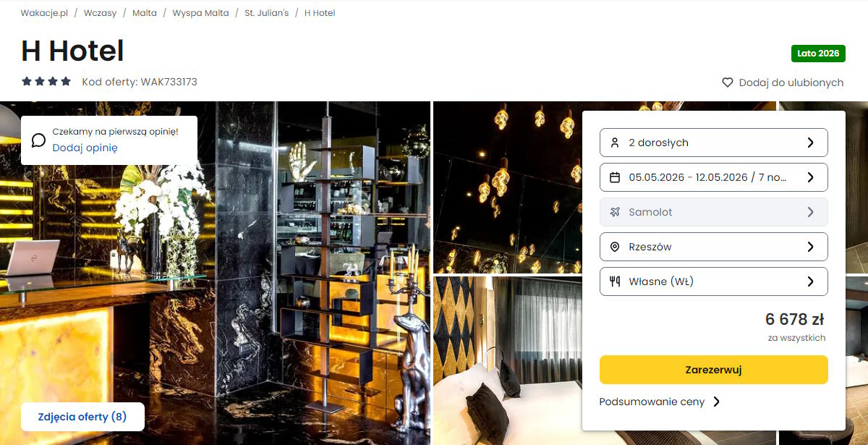Screen dimensions: 868x445
Task: Click the four-star hotel rating
Action: [46, 82]
